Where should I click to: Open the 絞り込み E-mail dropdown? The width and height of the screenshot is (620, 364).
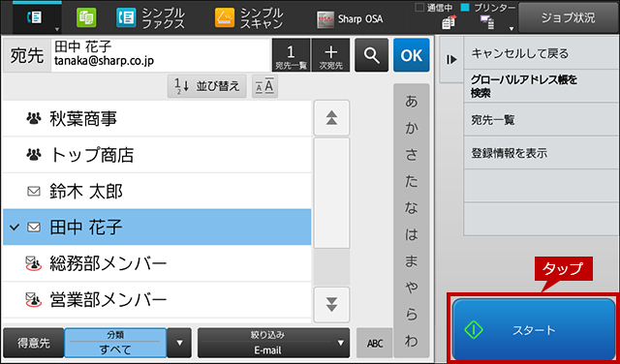click(x=273, y=343)
